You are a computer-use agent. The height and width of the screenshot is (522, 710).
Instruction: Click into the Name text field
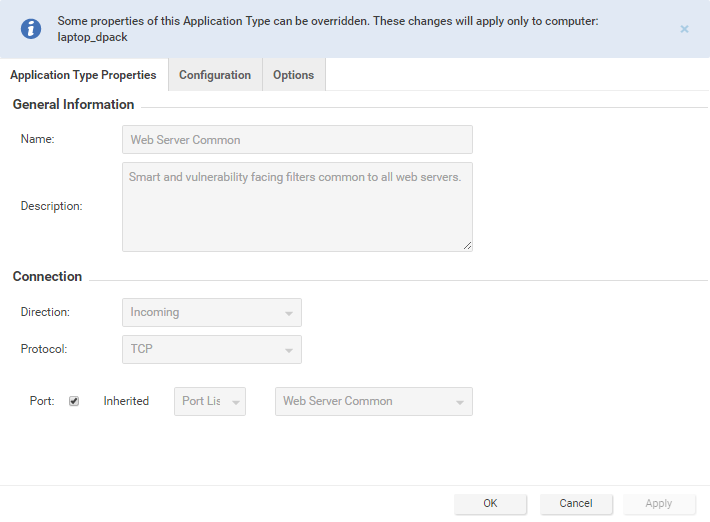(297, 139)
